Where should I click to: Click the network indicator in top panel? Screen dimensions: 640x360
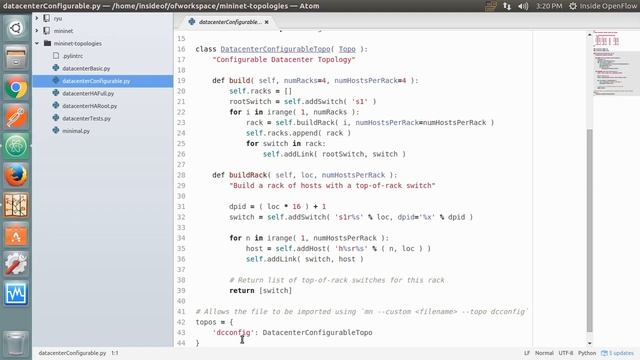click(x=507, y=6)
